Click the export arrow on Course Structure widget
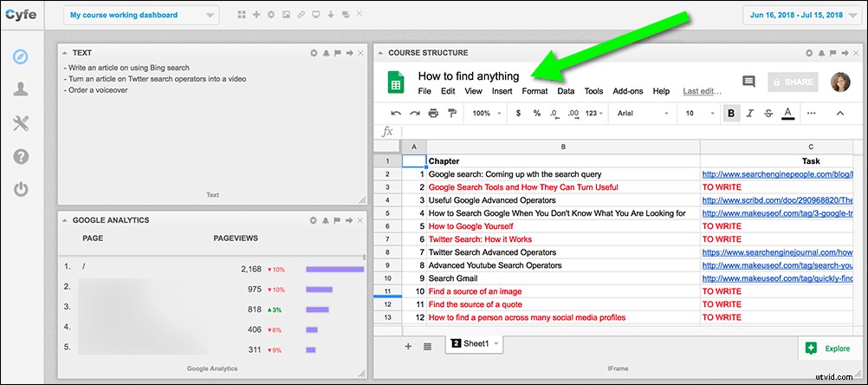 [x=845, y=53]
